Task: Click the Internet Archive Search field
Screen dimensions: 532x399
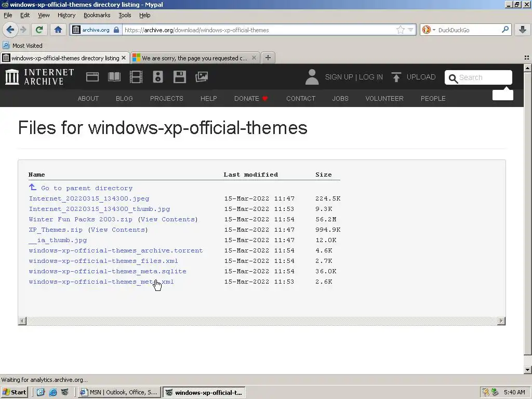Action: [478, 77]
